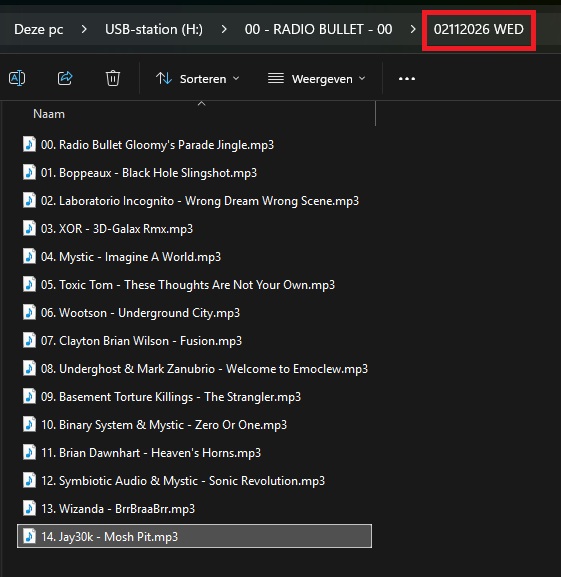Expand chevron after USB-station (H:)
The width and height of the screenshot is (561, 577).
point(224,29)
